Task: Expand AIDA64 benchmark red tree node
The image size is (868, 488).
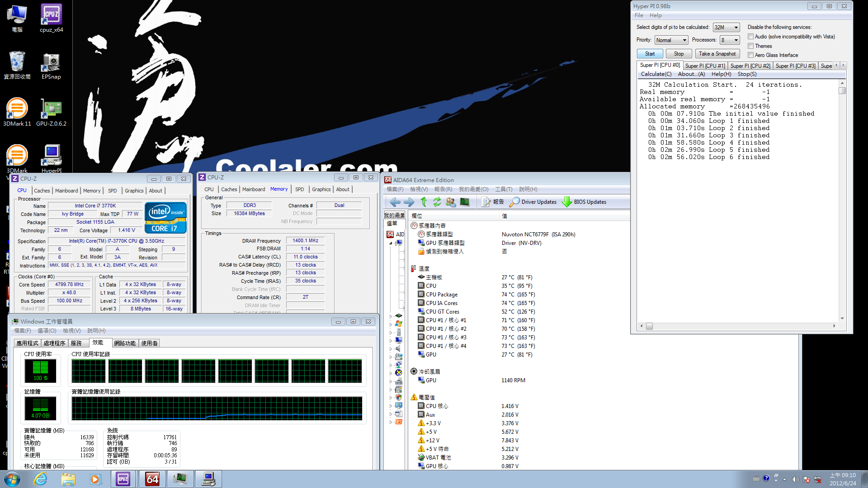Action: (x=391, y=422)
